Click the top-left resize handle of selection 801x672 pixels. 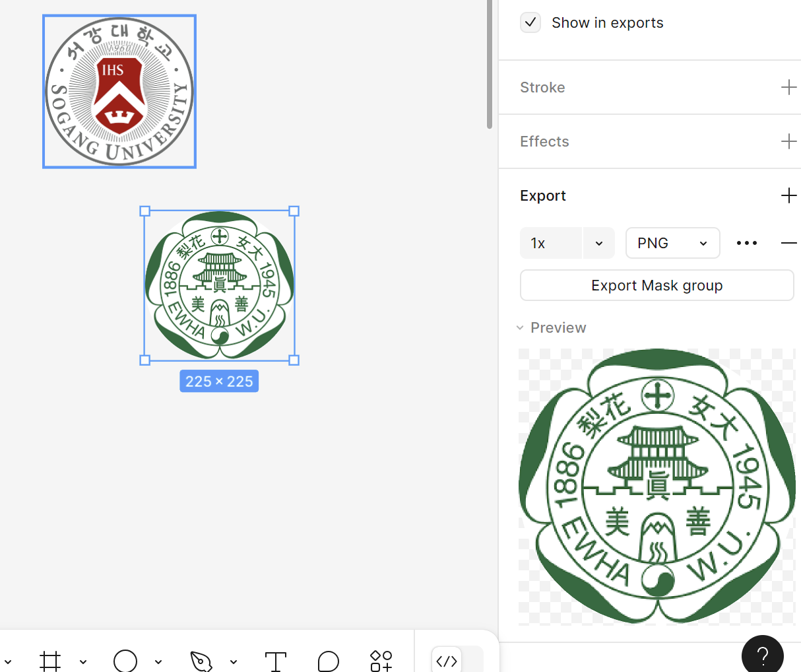(x=145, y=211)
